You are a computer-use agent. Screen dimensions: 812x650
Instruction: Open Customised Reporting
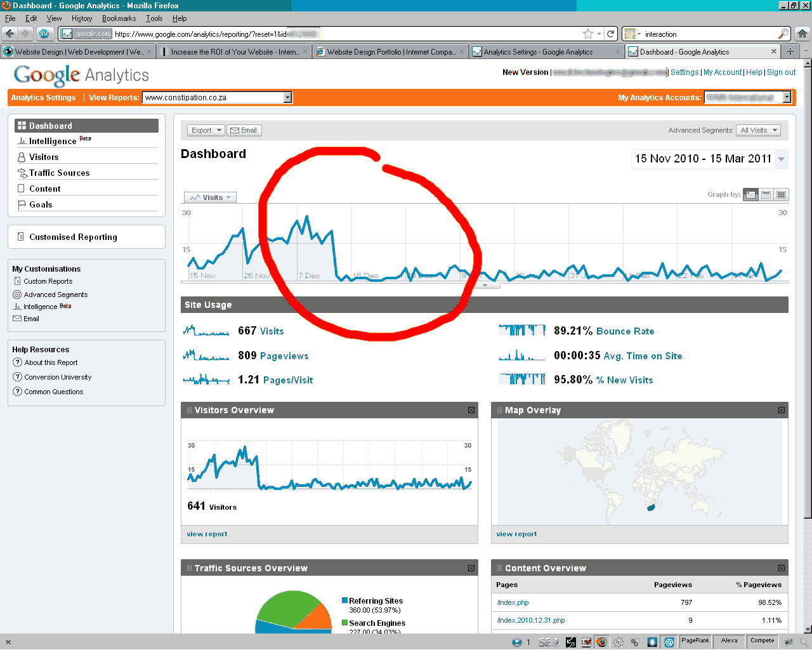pos(73,237)
